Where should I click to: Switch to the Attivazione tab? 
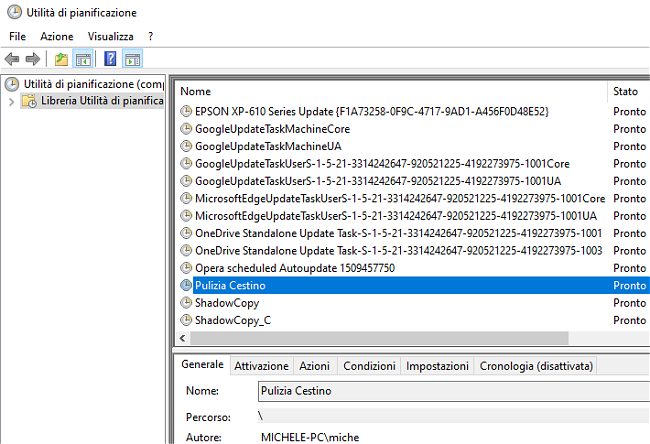pyautogui.click(x=262, y=366)
